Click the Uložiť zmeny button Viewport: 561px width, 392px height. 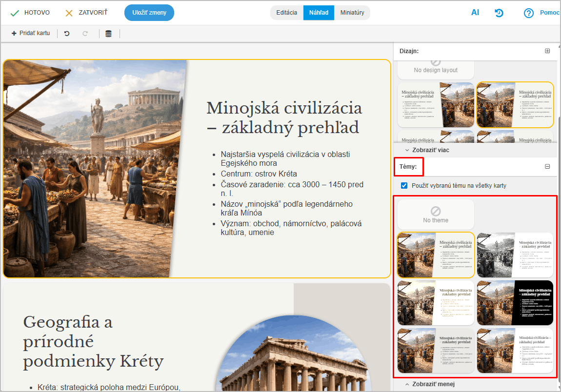(149, 13)
